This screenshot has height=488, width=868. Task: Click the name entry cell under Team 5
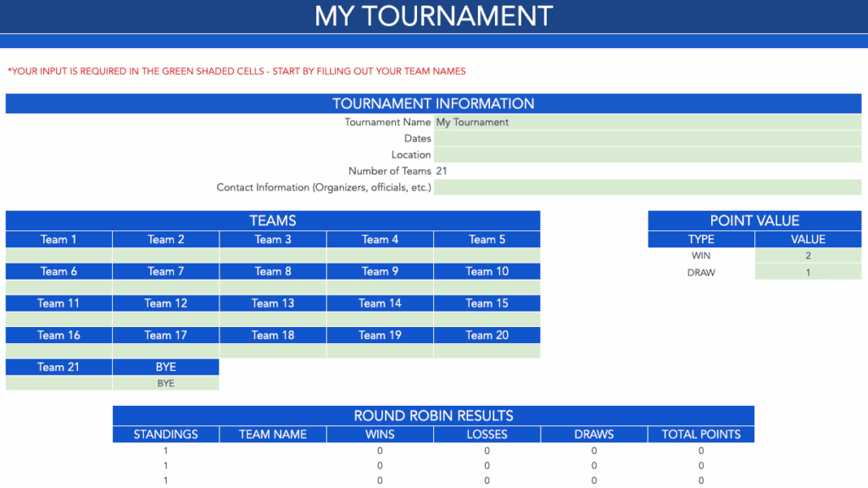coord(487,255)
